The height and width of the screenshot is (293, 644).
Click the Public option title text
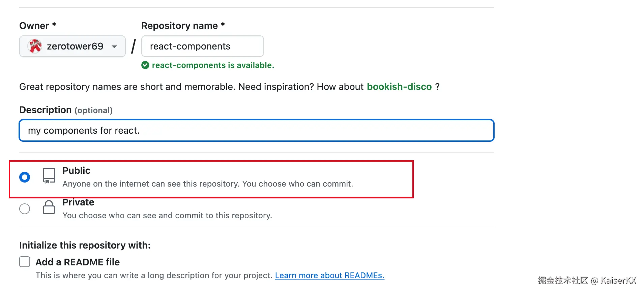(x=77, y=170)
